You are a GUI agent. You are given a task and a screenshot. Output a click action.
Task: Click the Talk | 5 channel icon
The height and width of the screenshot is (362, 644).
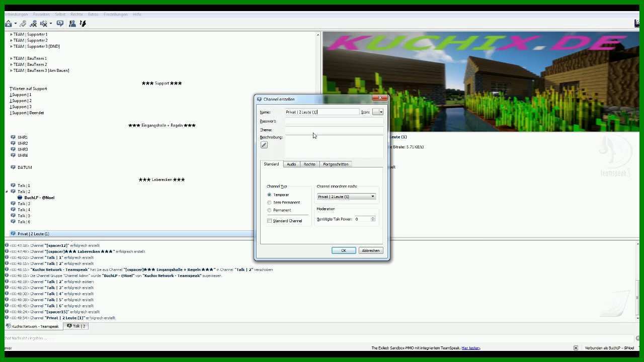(x=13, y=216)
